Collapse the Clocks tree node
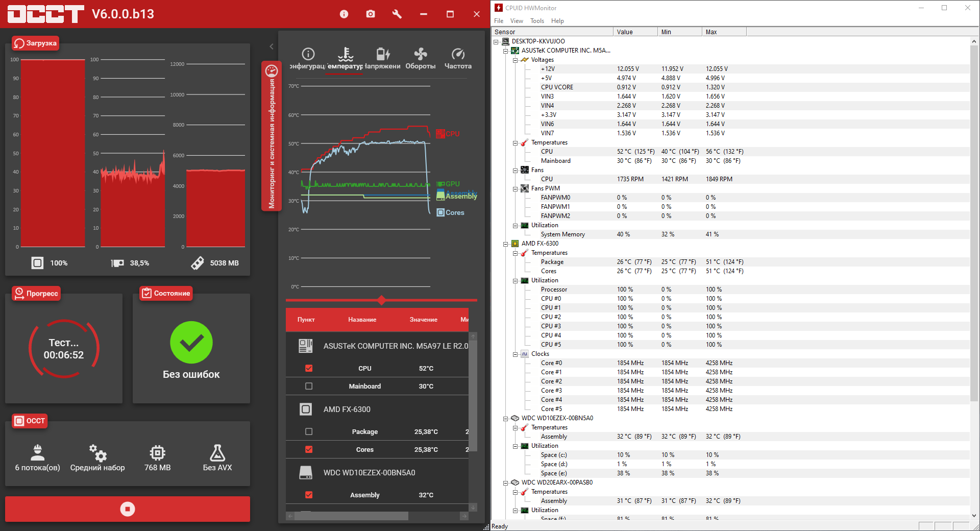The width and height of the screenshot is (980, 531). (515, 354)
